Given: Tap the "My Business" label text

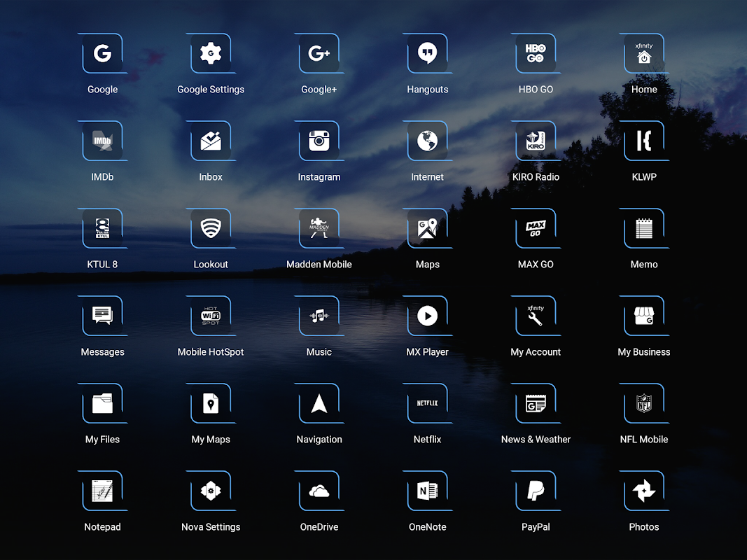Looking at the screenshot, I should 644,352.
